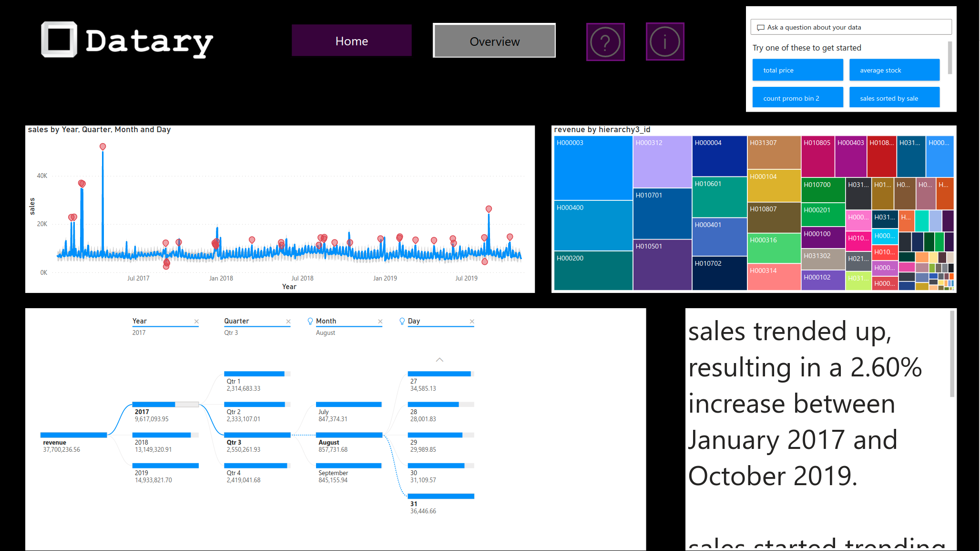This screenshot has width=980, height=551.
Task: Click lightbulb icon next to Day
Action: point(402,322)
